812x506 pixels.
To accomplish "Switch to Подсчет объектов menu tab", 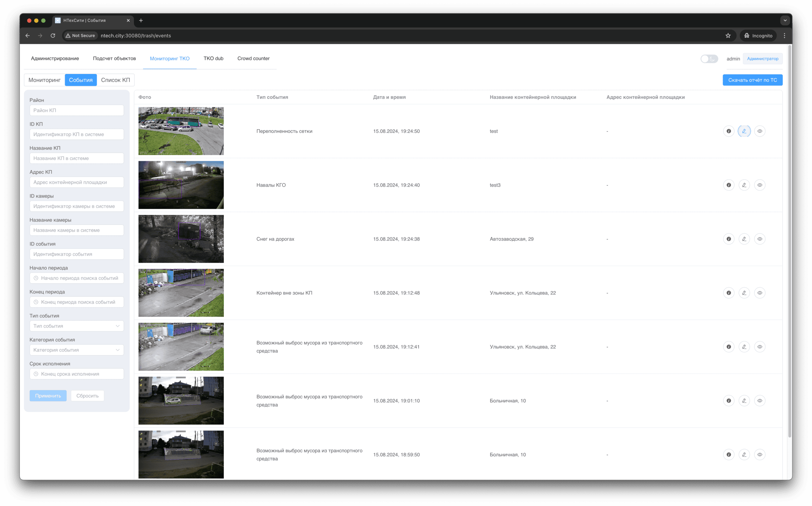I will coord(114,58).
